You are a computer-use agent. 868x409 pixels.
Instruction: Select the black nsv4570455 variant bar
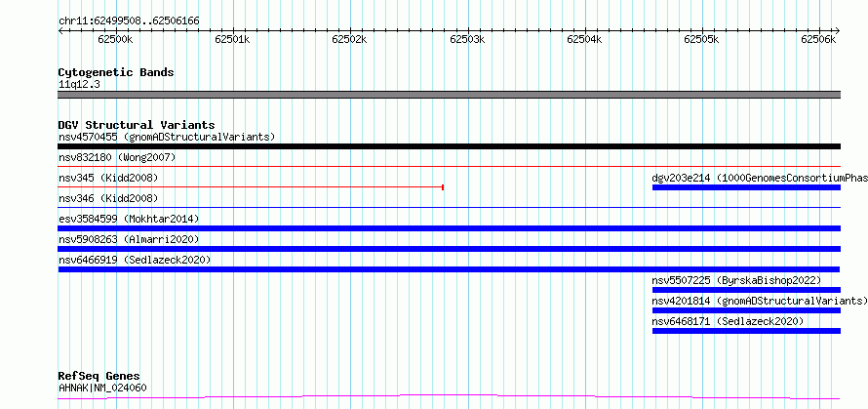coord(450,146)
